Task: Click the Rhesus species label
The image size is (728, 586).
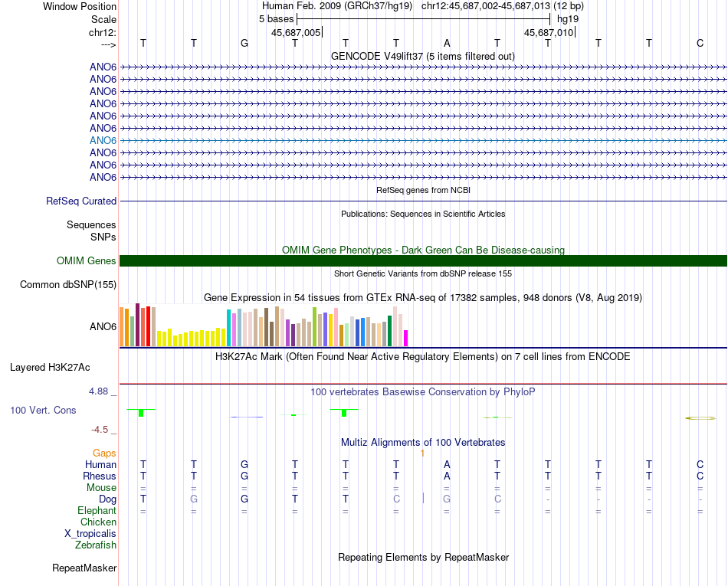Action: (x=100, y=476)
